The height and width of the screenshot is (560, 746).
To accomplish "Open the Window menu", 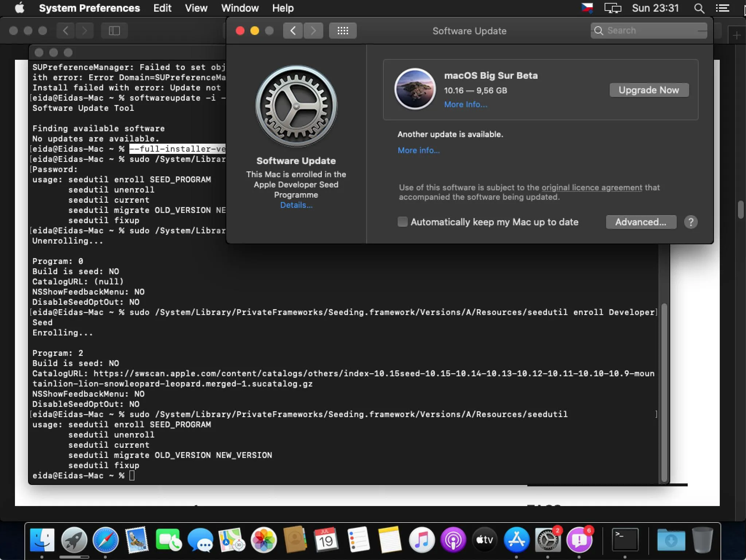I will (240, 8).
